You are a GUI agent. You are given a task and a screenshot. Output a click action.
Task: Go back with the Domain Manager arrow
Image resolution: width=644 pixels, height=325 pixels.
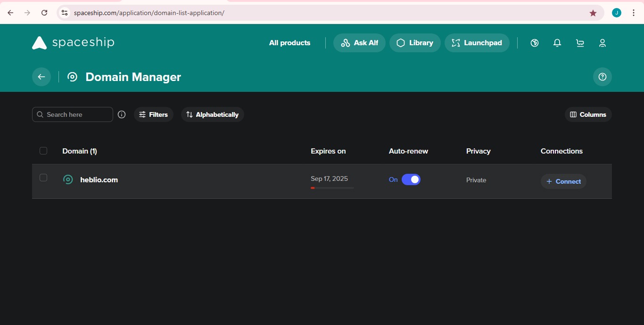coord(41,77)
